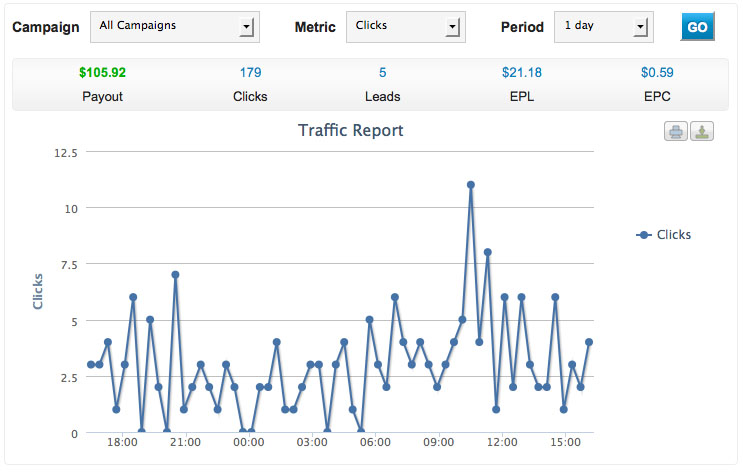Expand the Period dropdown
This screenshot has height=472, width=743.
pos(604,27)
